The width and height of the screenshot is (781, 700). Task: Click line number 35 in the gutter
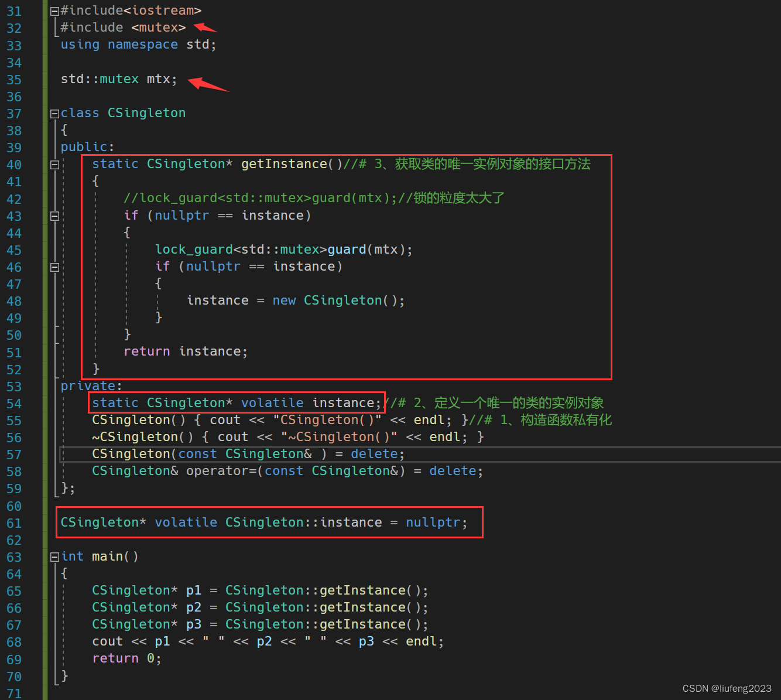(x=14, y=80)
